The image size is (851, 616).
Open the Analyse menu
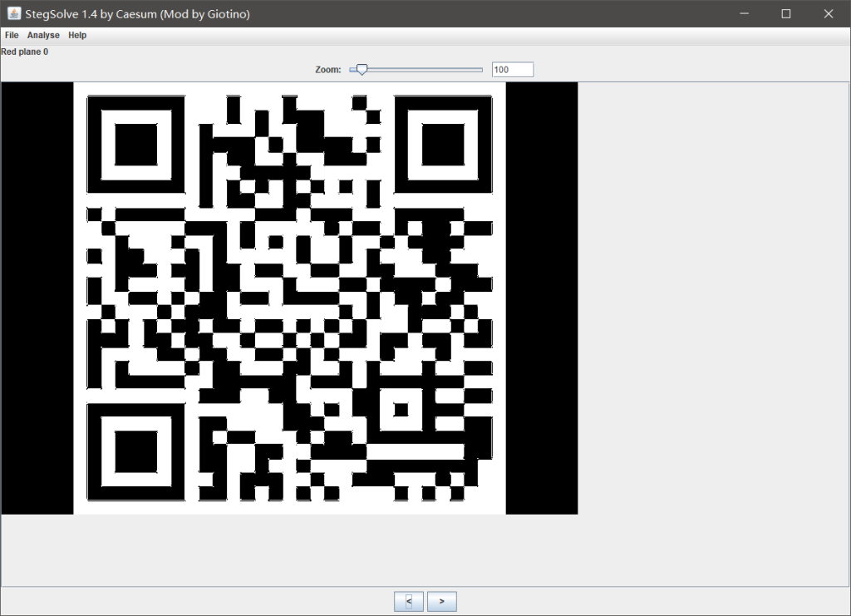pos(43,35)
